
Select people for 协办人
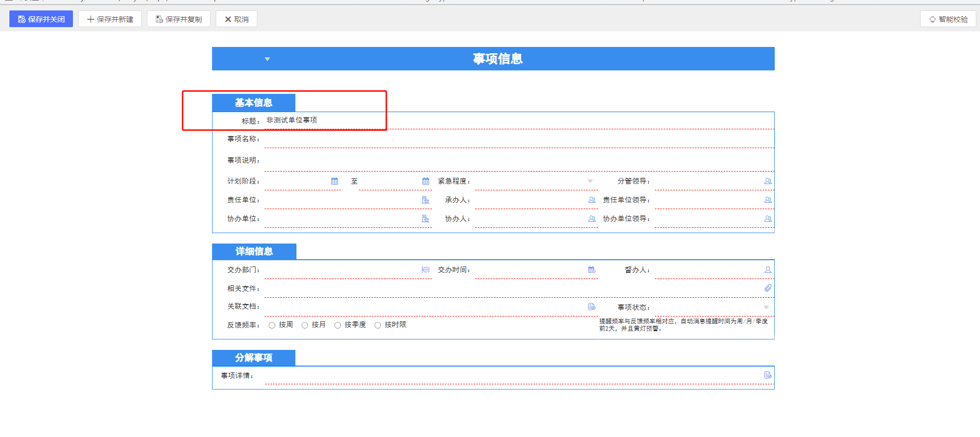pyautogui.click(x=592, y=218)
